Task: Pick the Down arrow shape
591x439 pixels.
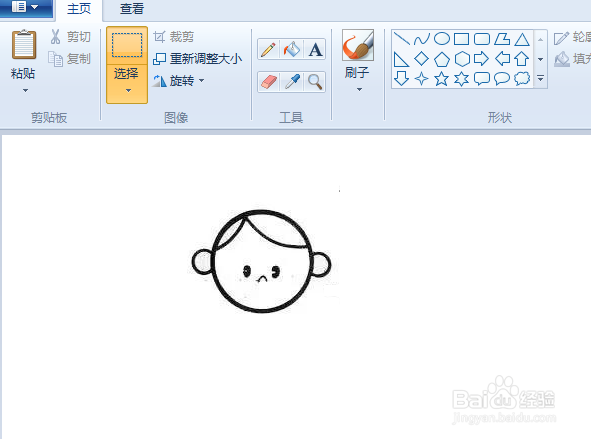Action: [401, 79]
